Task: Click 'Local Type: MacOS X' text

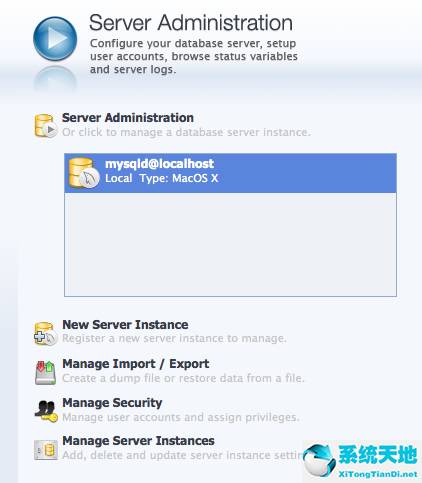Action: click(162, 178)
